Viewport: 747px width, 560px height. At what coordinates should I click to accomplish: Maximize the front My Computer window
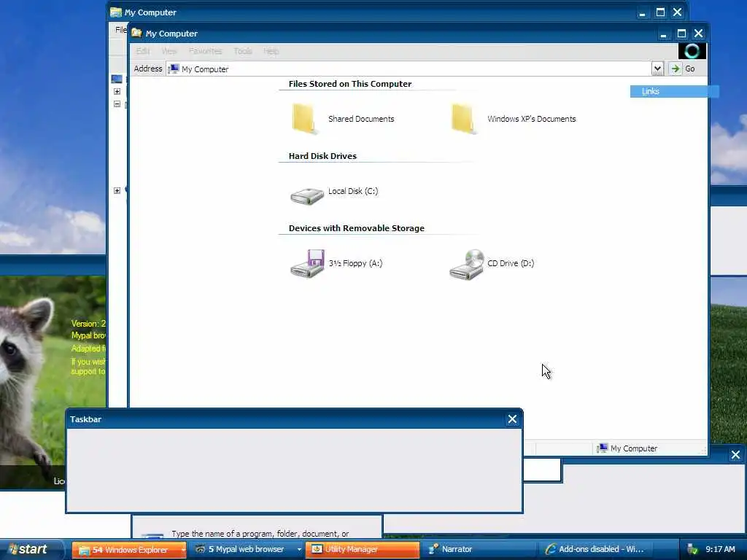(682, 34)
